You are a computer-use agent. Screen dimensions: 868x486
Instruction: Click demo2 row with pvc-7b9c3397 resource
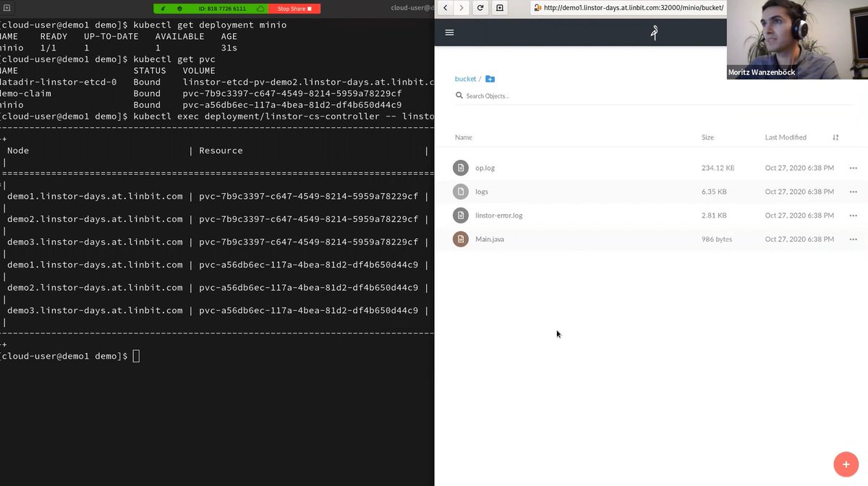pyautogui.click(x=217, y=219)
